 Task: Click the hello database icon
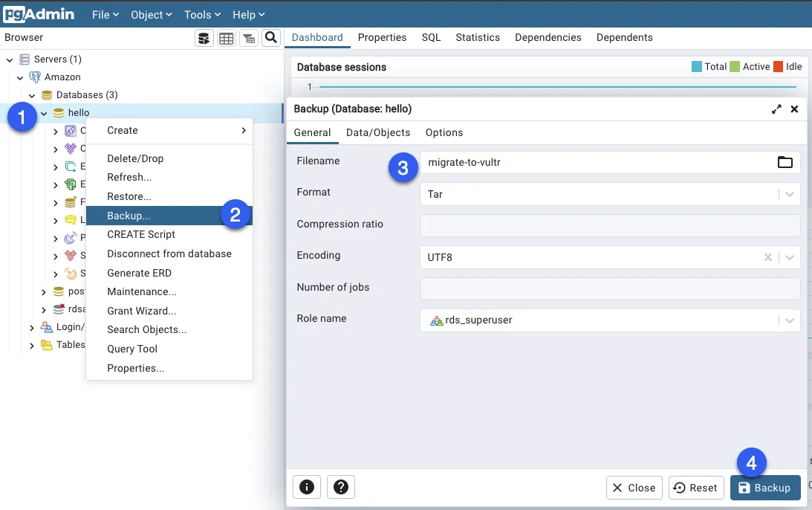pos(59,112)
